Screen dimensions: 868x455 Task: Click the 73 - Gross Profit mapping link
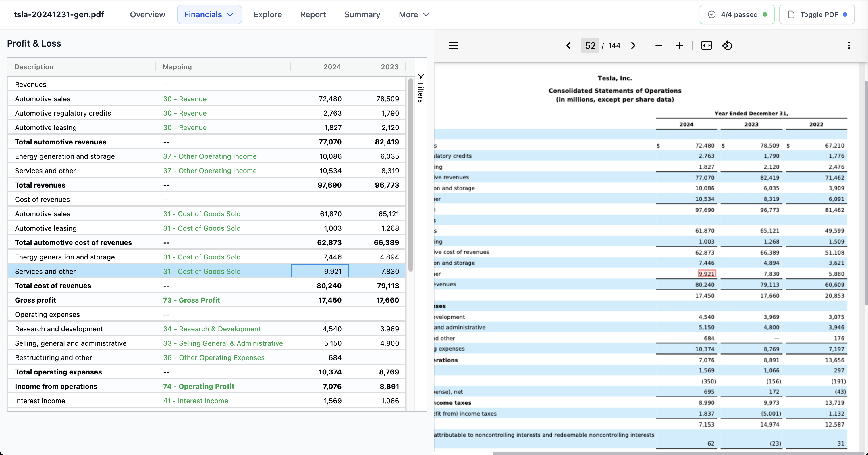[x=191, y=300]
